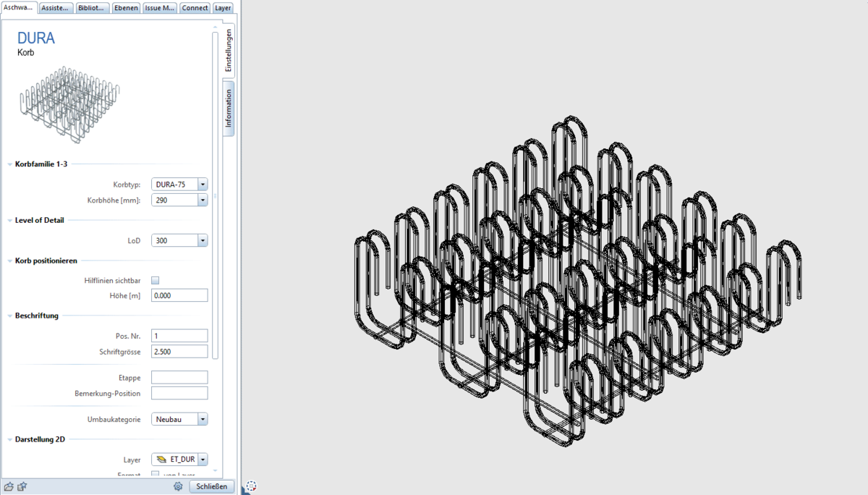
Task: Switch to the Issue M... tab
Action: [160, 8]
